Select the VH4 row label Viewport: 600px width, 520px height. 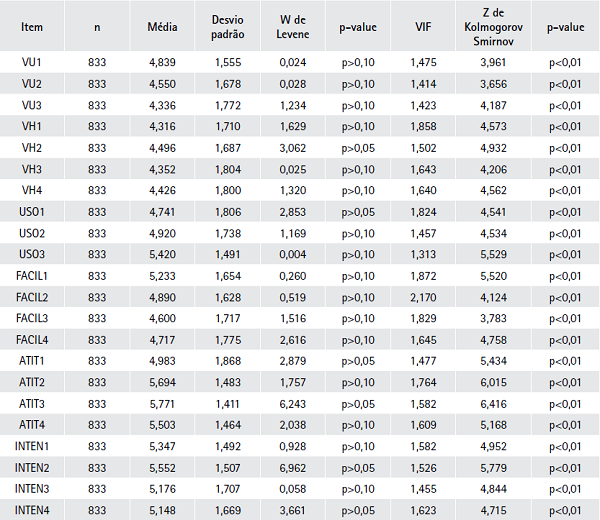coord(32,190)
